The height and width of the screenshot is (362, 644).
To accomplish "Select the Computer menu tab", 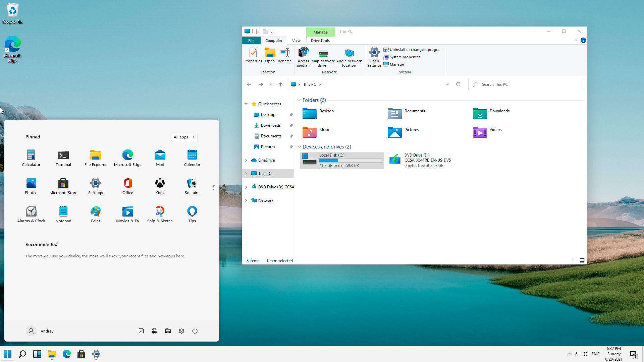I will point(274,40).
